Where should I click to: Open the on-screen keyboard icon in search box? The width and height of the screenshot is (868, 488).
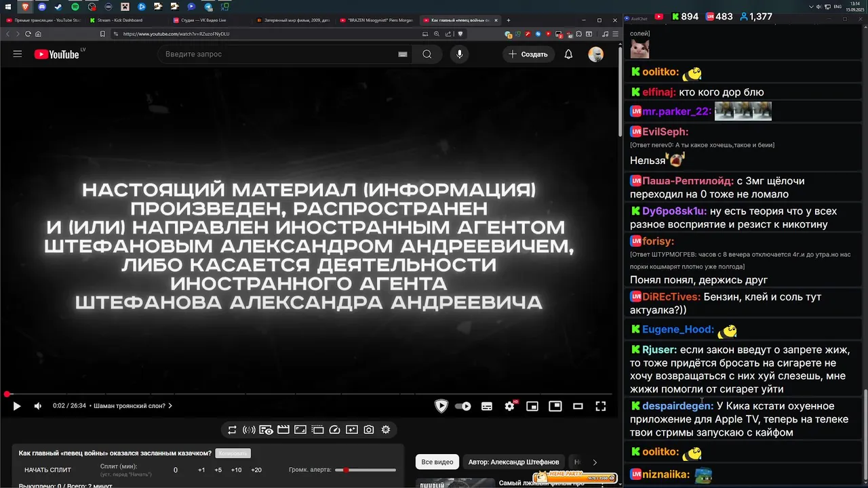403,54
